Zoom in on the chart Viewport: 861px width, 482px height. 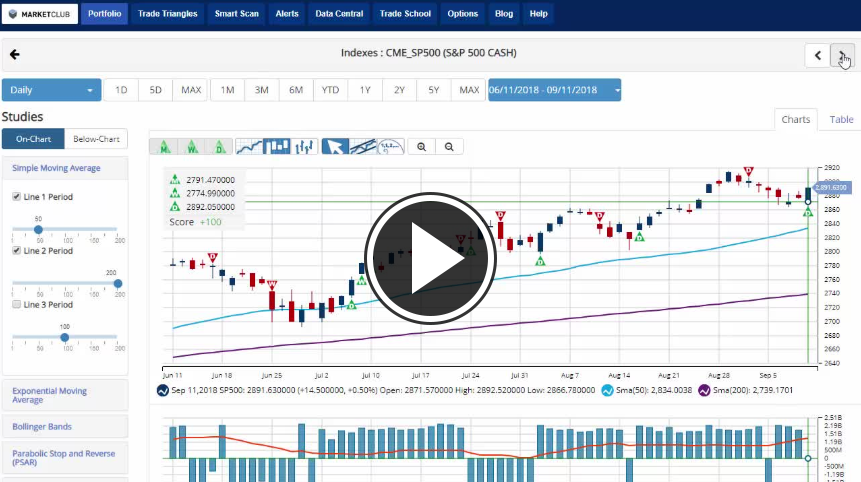(422, 147)
